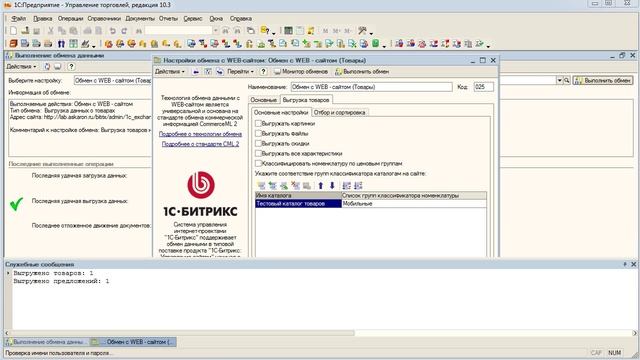Click 'Выполнить обмен' button in data exchange window
Image resolution: width=640 pixels, height=360 pixels.
(x=603, y=80)
